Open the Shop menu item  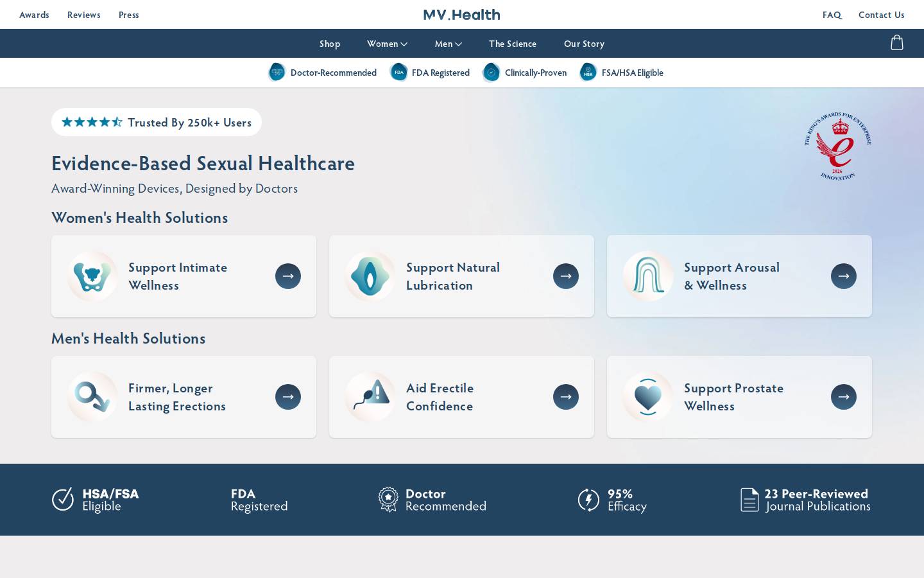tap(330, 44)
